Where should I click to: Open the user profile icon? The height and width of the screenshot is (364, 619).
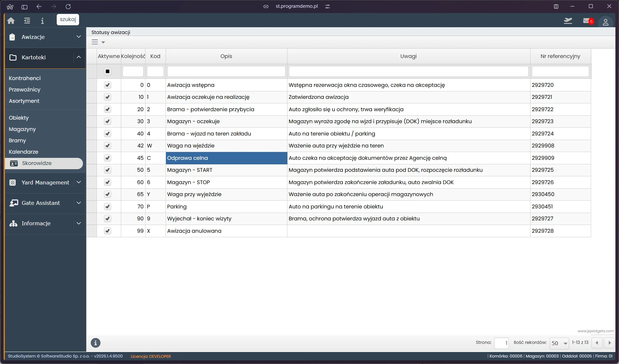click(x=605, y=22)
